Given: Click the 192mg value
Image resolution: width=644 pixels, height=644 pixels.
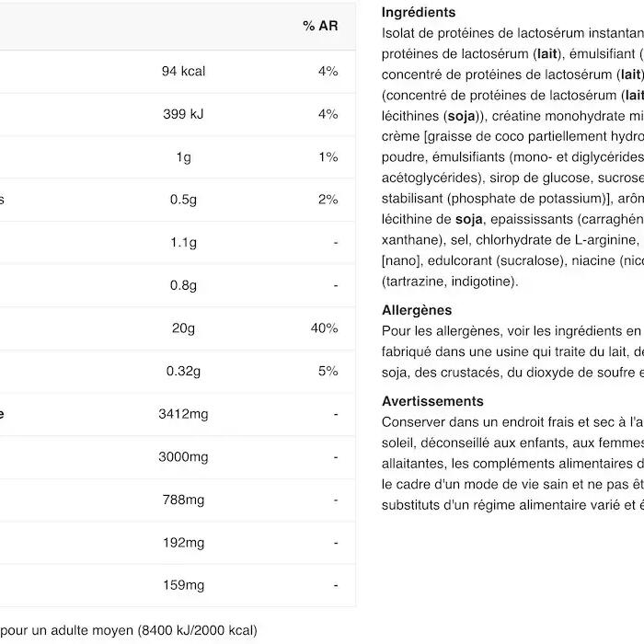Looking at the screenshot, I should (x=183, y=543).
